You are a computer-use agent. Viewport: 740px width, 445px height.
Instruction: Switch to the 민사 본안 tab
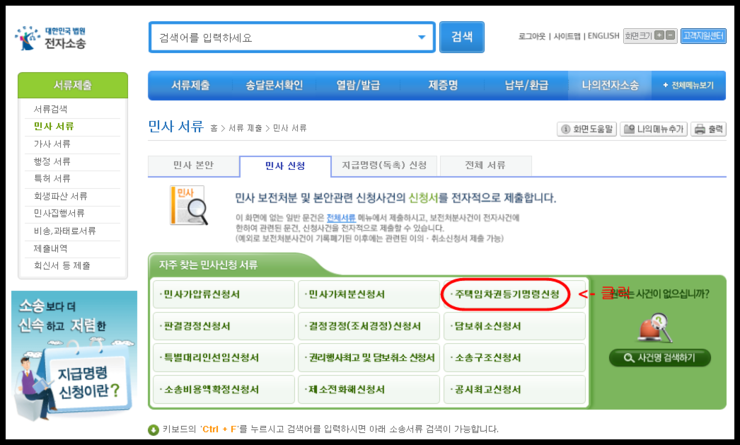click(x=193, y=166)
